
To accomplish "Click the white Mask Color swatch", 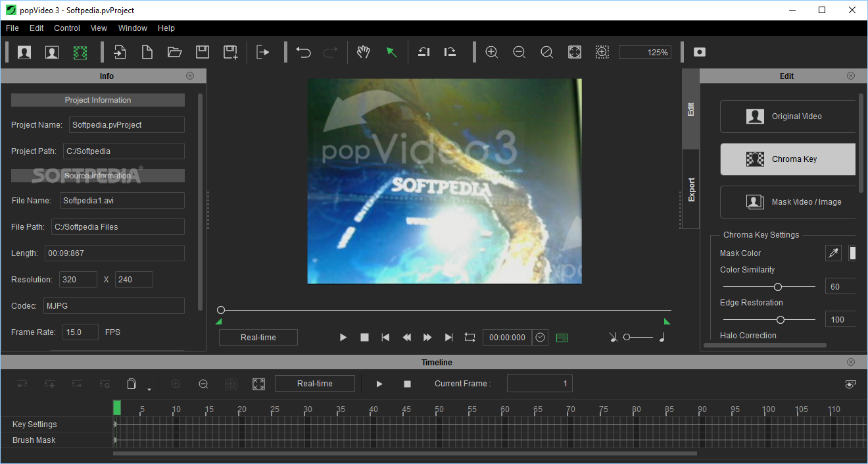I will pyautogui.click(x=852, y=253).
